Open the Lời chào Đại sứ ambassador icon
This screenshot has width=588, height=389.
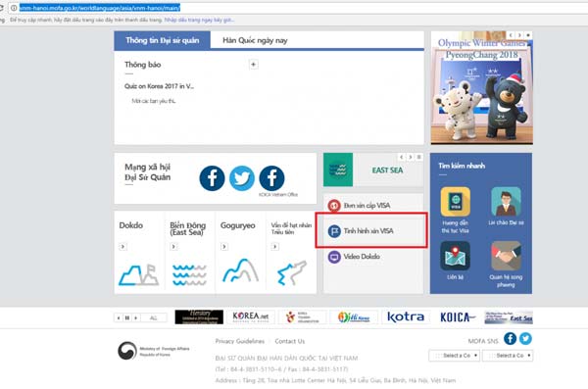tap(506, 202)
